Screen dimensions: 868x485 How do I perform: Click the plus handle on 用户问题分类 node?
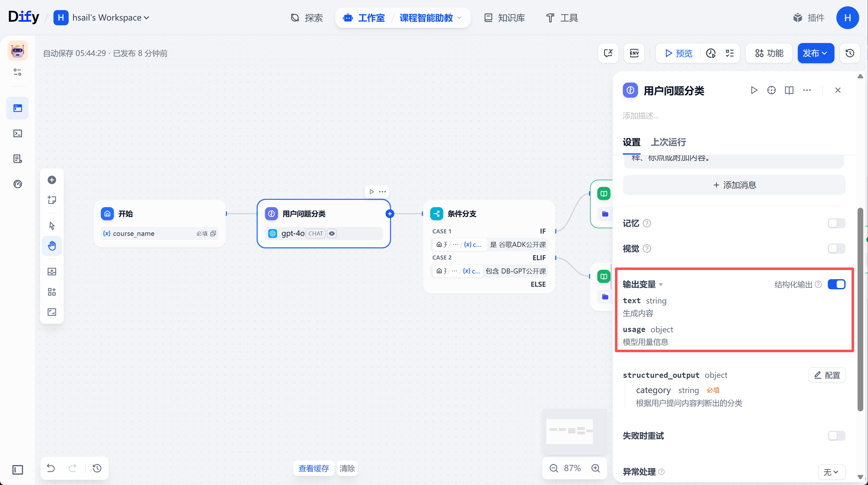(390, 213)
